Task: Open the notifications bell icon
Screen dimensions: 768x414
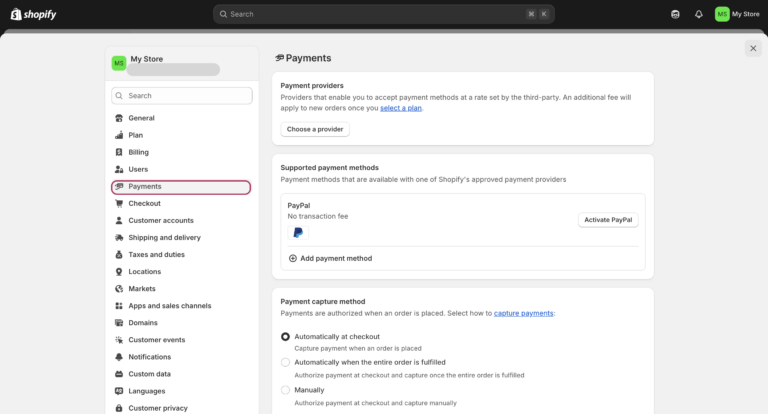Action: tap(698, 14)
